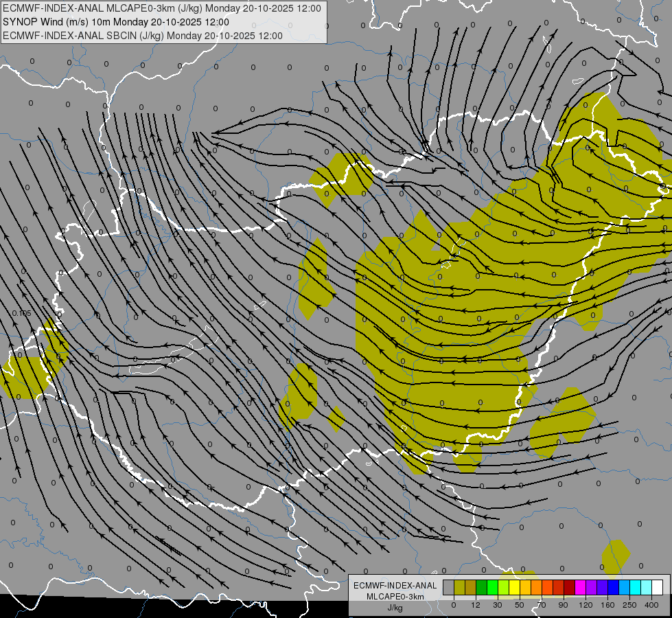Viewport: 672px width, 618px height.
Task: Click the orange-red swatch right of 70
Action: tap(548, 587)
